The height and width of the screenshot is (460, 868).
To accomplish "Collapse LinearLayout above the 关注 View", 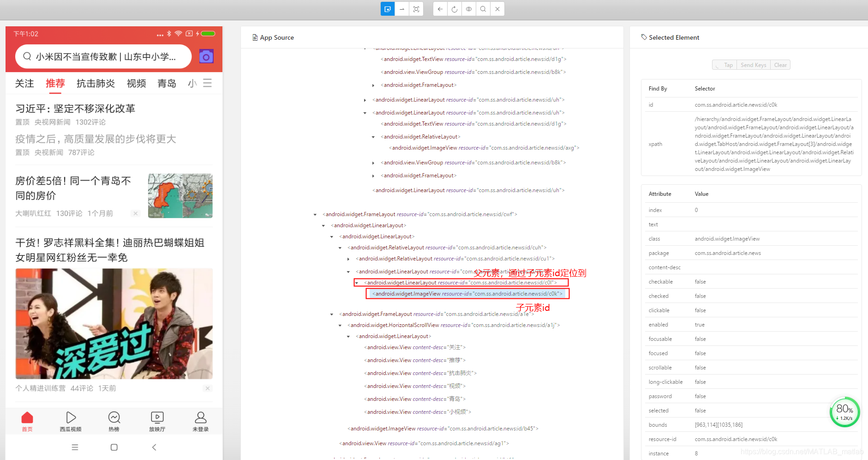I will 348,336.
